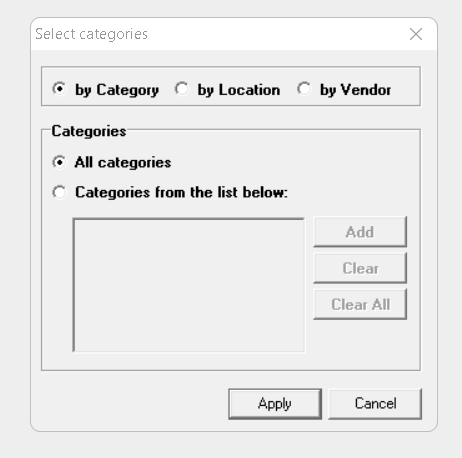Click inside the empty categories list box
The image size is (462, 458).
tap(189, 285)
